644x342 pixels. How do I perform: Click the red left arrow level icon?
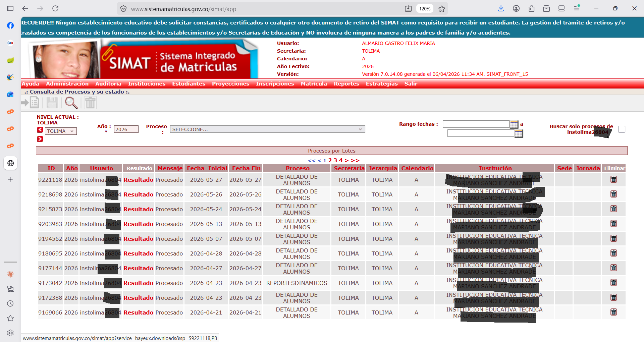tap(40, 130)
